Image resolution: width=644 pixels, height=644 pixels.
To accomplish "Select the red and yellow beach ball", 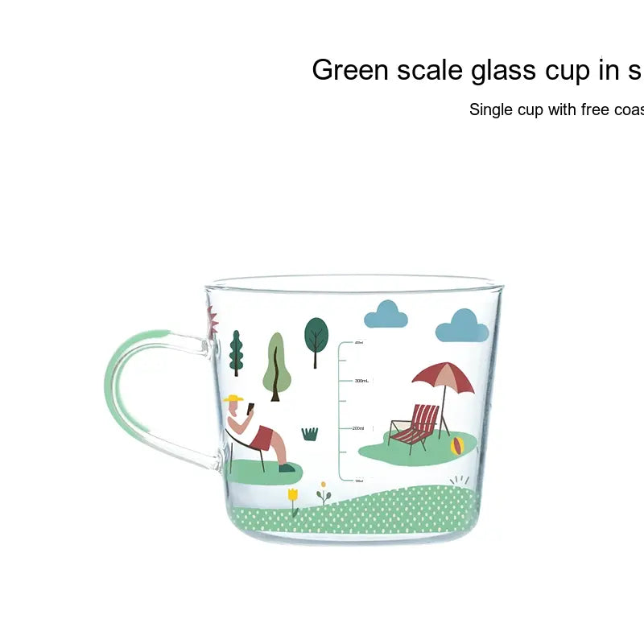I will coord(457,446).
